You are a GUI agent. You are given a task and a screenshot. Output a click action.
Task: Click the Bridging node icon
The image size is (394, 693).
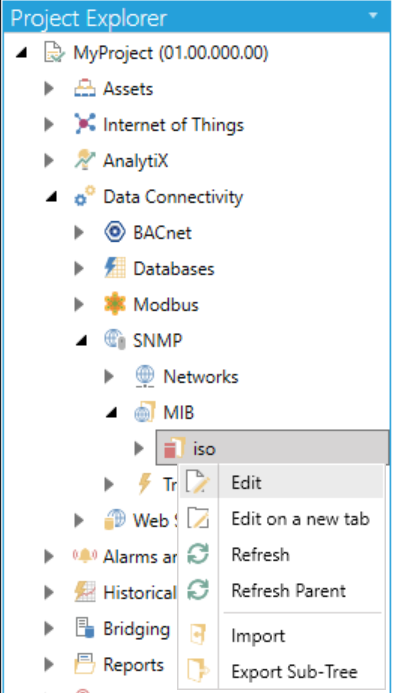coord(84,628)
